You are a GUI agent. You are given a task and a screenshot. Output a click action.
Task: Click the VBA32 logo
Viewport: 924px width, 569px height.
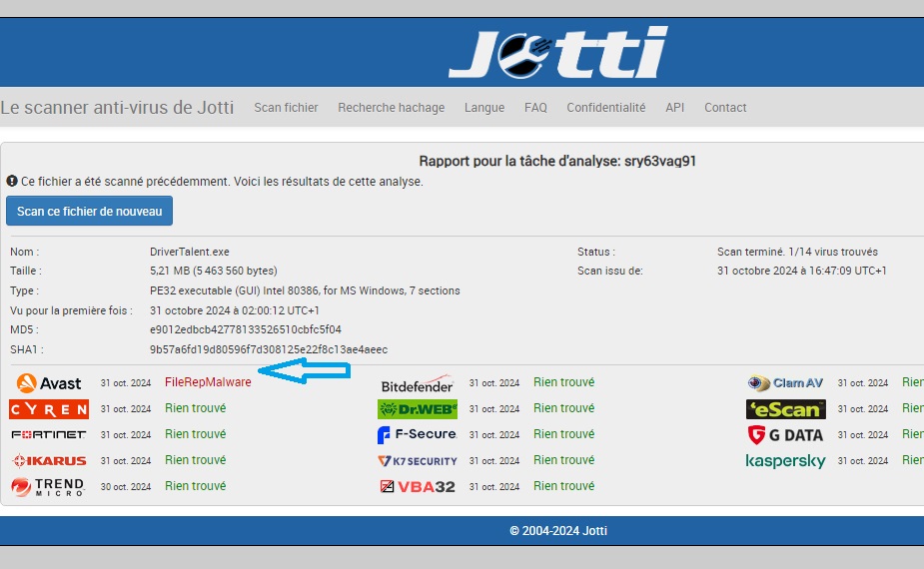click(418, 486)
